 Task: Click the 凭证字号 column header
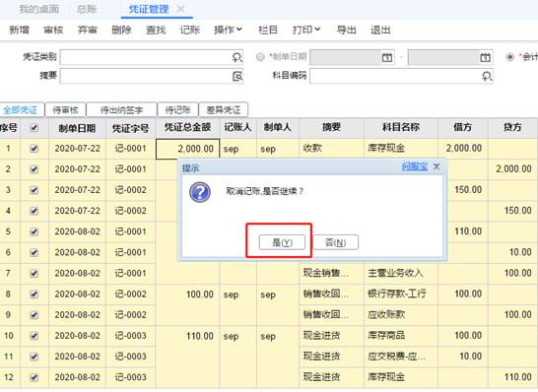pos(131,128)
